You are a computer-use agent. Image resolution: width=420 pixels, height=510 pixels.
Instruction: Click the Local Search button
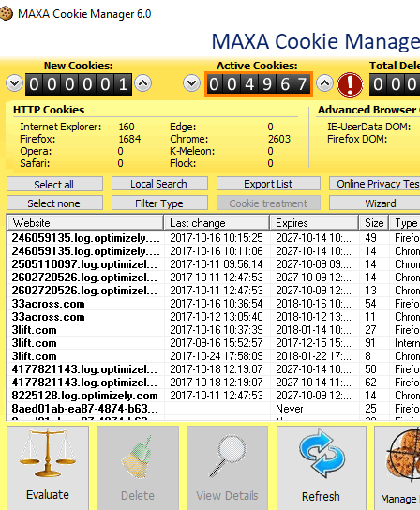[159, 184]
